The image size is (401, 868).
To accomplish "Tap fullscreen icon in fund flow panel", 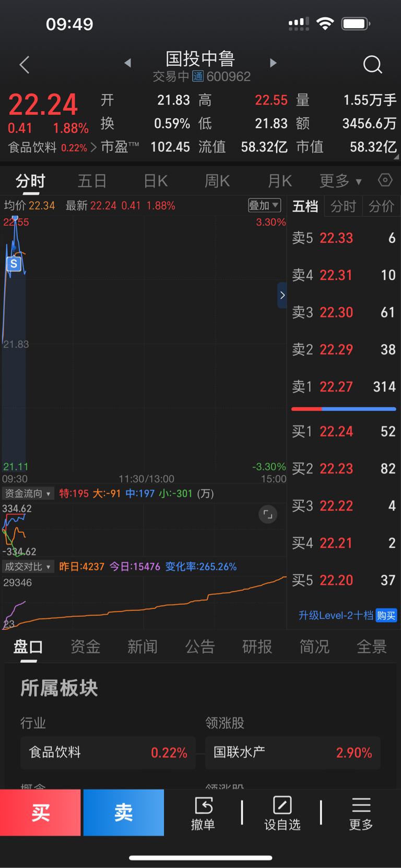I will (268, 514).
